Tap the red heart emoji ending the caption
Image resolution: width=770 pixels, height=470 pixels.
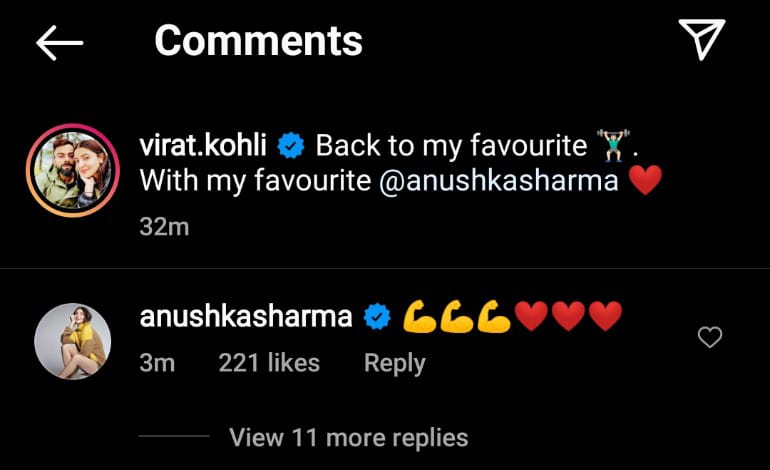click(x=647, y=182)
